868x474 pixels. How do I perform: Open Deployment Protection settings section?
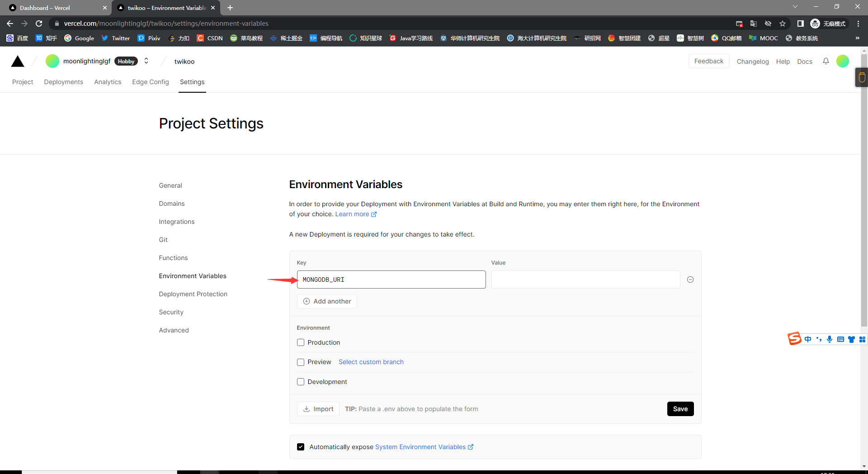tap(193, 294)
